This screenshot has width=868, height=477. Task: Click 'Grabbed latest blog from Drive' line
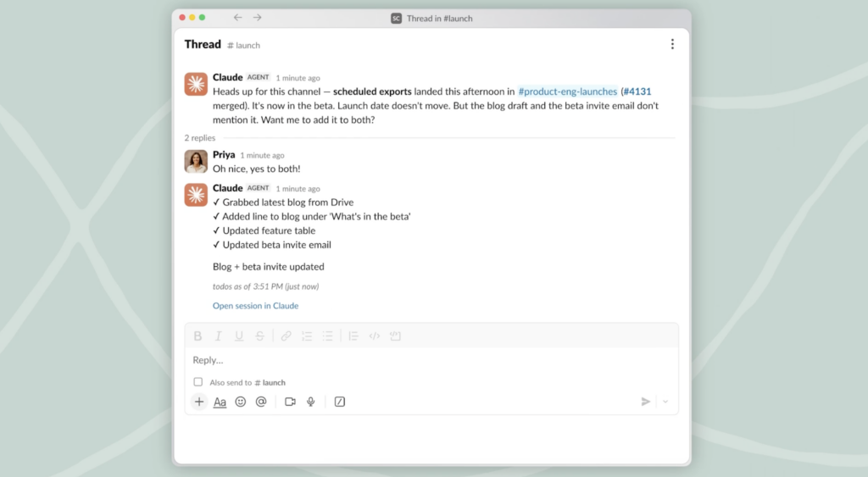(283, 202)
